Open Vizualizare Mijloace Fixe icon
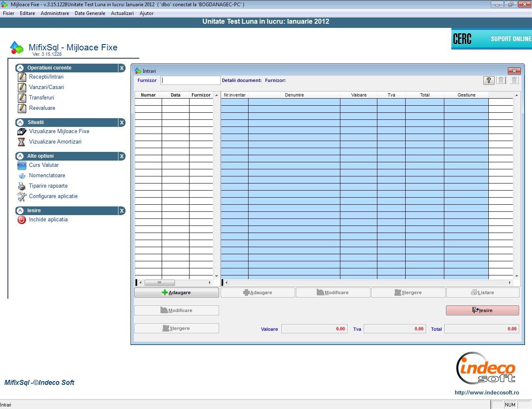Image resolution: width=532 pixels, height=409 pixels. pyautogui.click(x=22, y=131)
